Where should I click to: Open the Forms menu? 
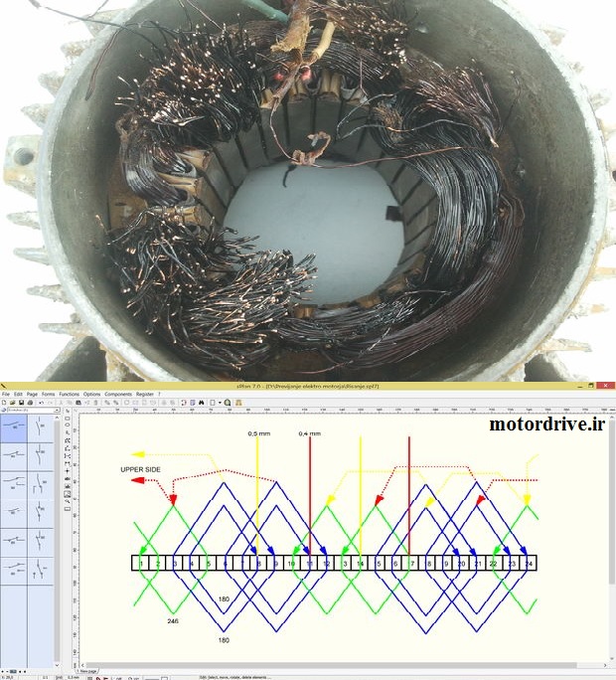[48, 395]
